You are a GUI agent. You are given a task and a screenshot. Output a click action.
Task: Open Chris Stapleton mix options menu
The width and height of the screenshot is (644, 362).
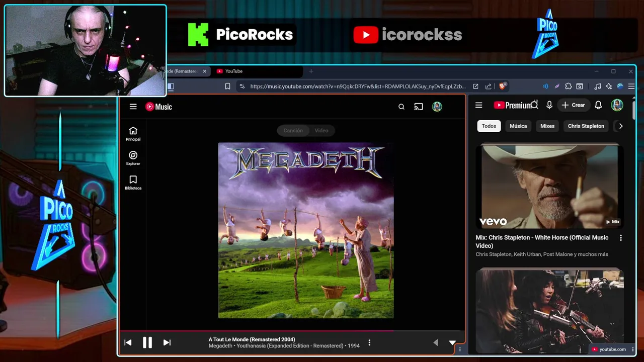click(621, 238)
